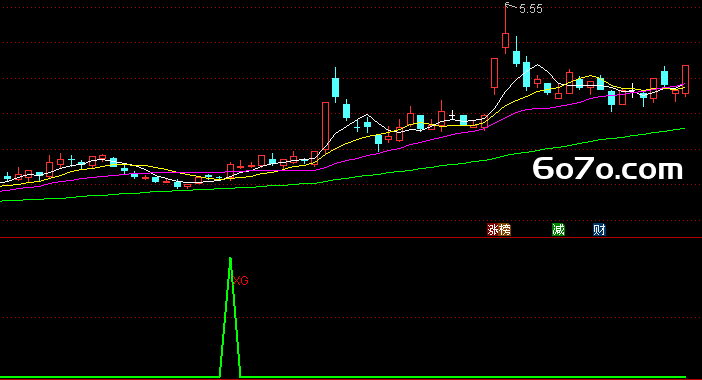This screenshot has width=702, height=380.
Task: Open the blue 财 financial marker
Action: tap(599, 230)
